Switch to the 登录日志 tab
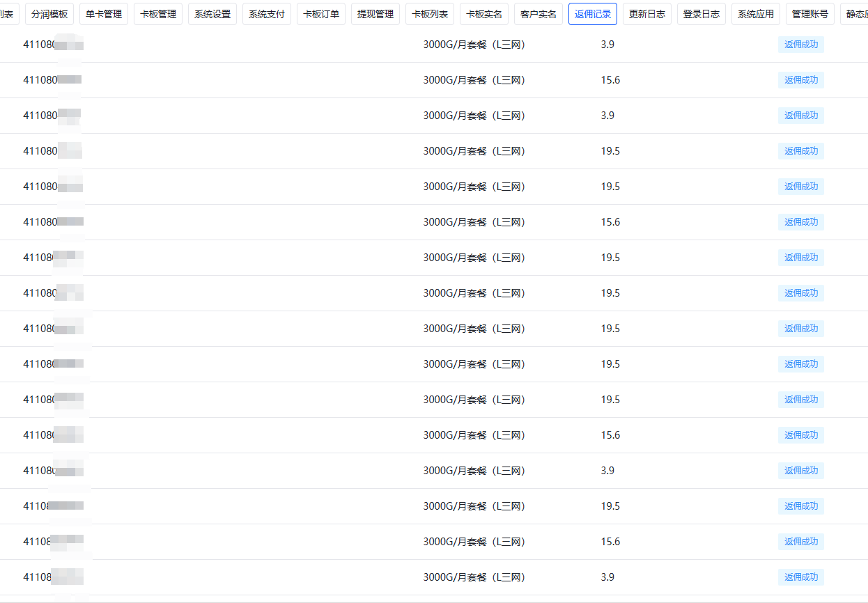 [702, 14]
